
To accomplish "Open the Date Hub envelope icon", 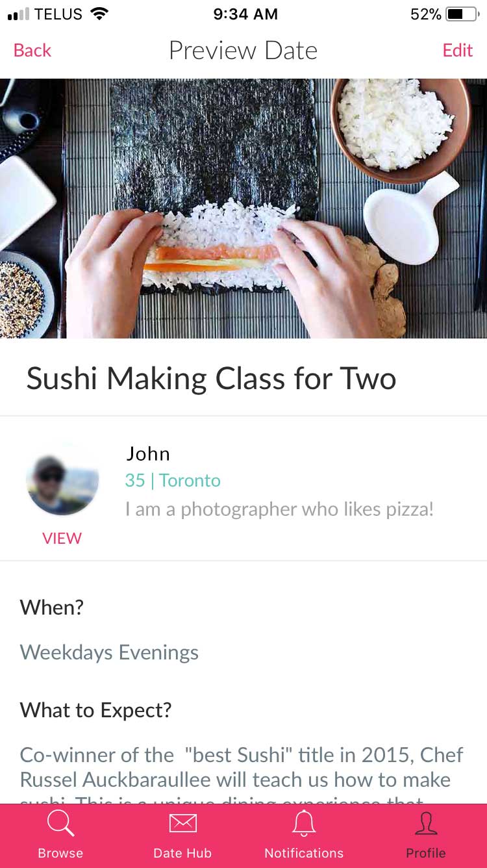I will [x=182, y=824].
